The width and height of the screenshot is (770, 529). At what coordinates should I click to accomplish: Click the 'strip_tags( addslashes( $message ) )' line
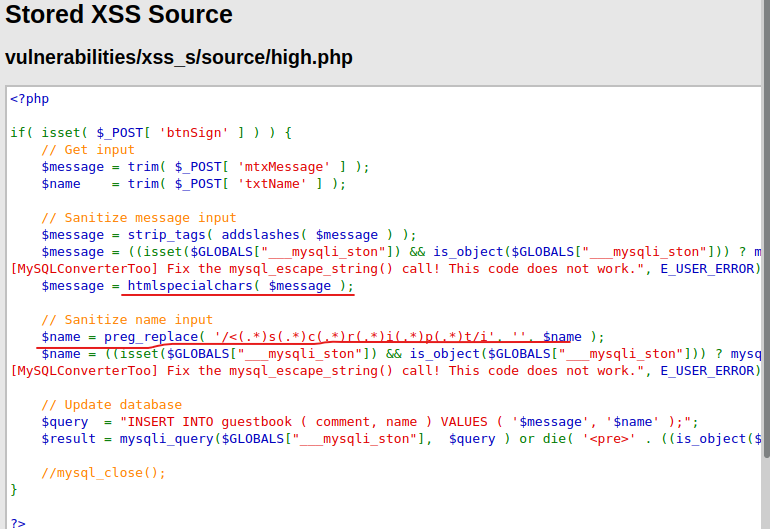(229, 235)
